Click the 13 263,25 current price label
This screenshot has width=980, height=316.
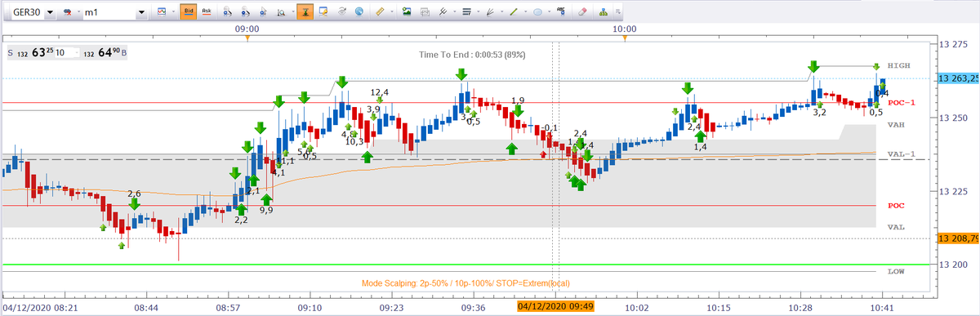[x=959, y=78]
